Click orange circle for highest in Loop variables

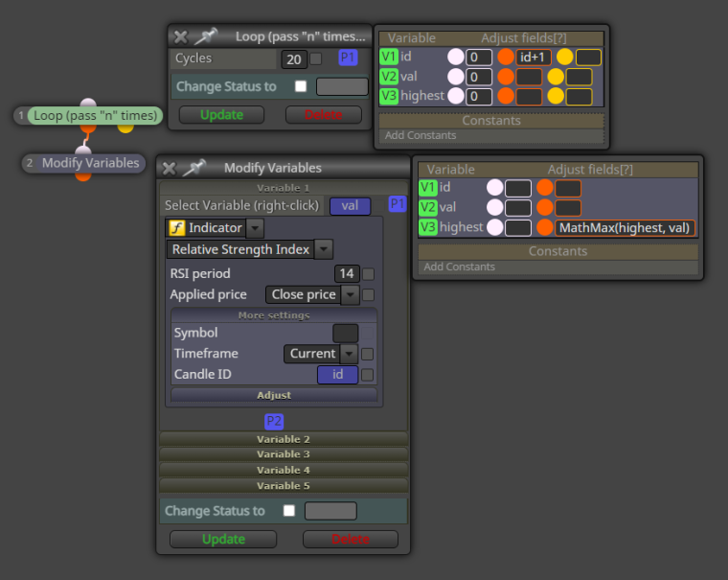[x=506, y=97]
